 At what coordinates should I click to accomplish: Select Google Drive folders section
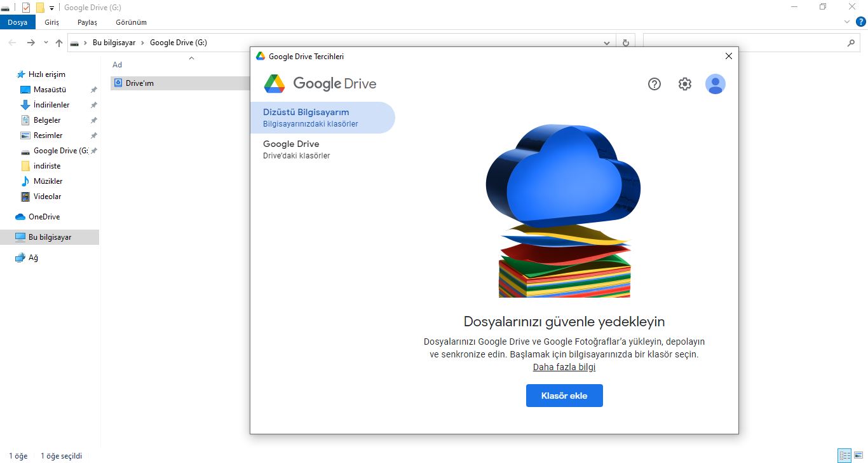point(323,149)
